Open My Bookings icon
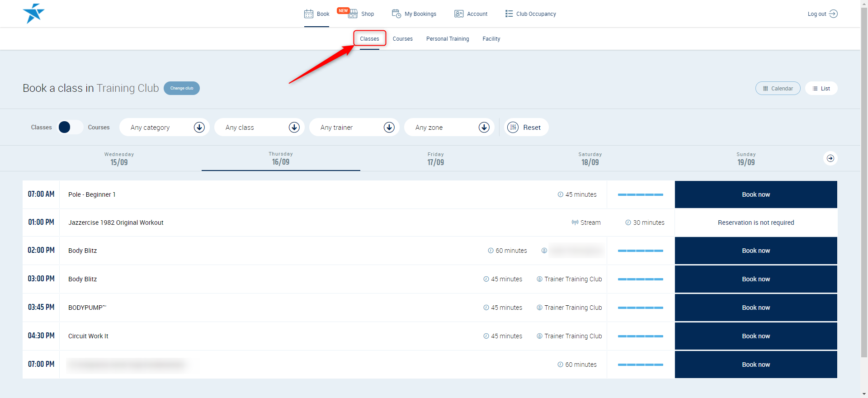The width and height of the screenshot is (868, 398). point(396,14)
